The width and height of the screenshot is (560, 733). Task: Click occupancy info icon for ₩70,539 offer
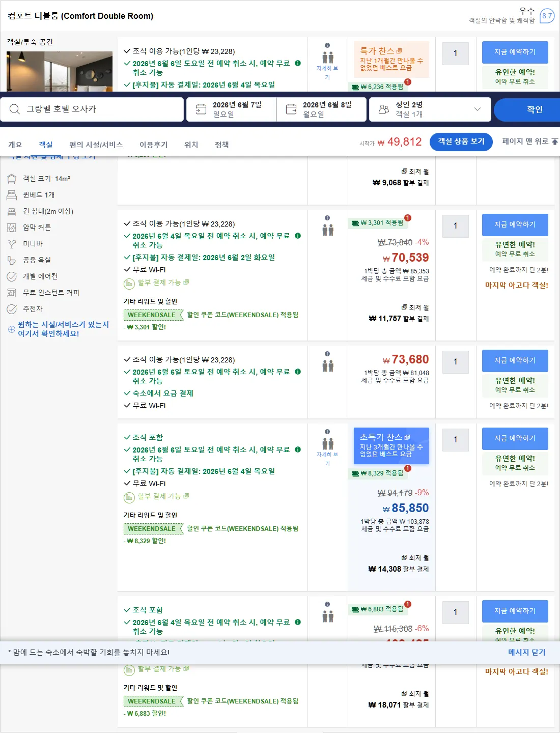327,218
